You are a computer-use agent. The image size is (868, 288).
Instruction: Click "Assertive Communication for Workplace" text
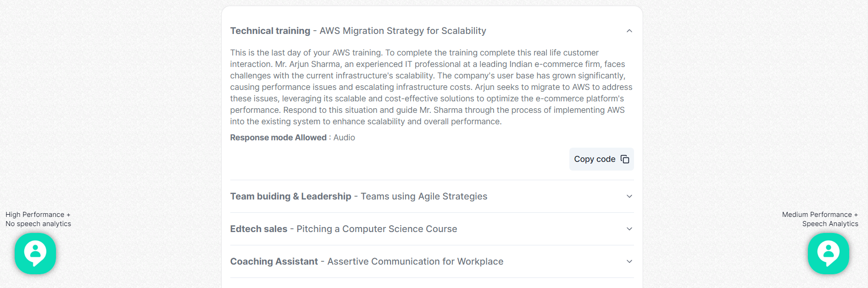click(415, 261)
